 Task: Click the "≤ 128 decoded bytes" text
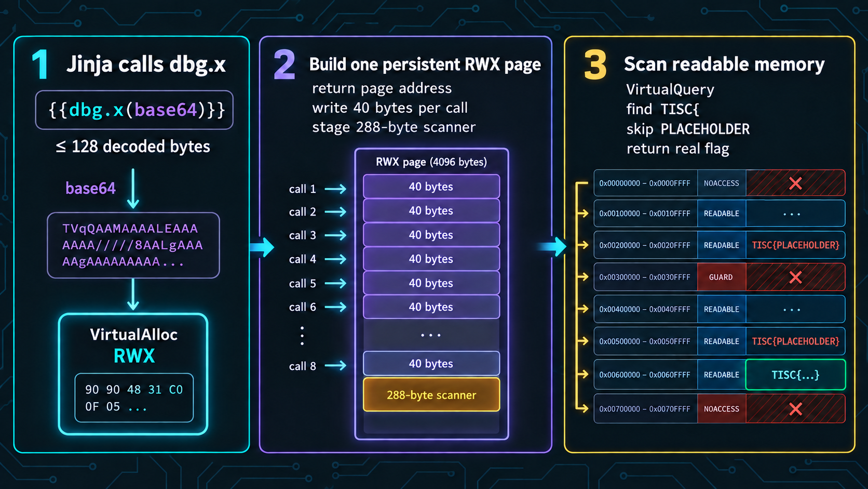tap(133, 147)
